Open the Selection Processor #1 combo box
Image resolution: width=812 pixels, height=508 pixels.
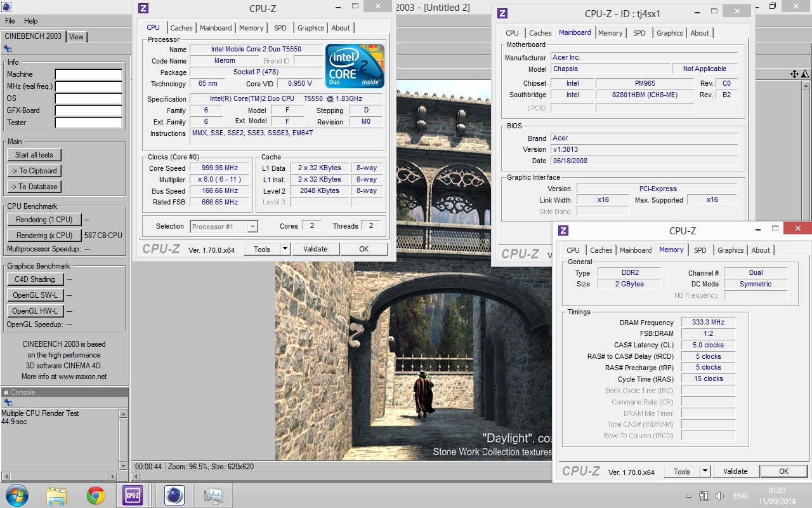224,226
